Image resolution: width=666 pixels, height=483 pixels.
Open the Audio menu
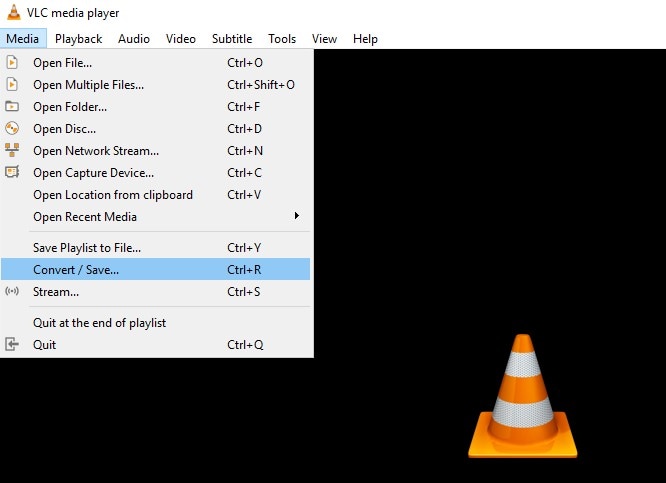134,39
